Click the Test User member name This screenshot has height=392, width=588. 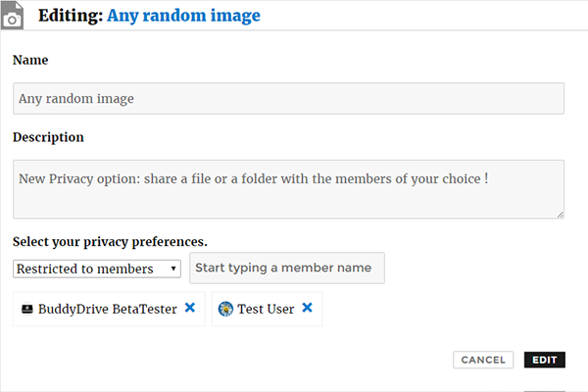point(267,309)
